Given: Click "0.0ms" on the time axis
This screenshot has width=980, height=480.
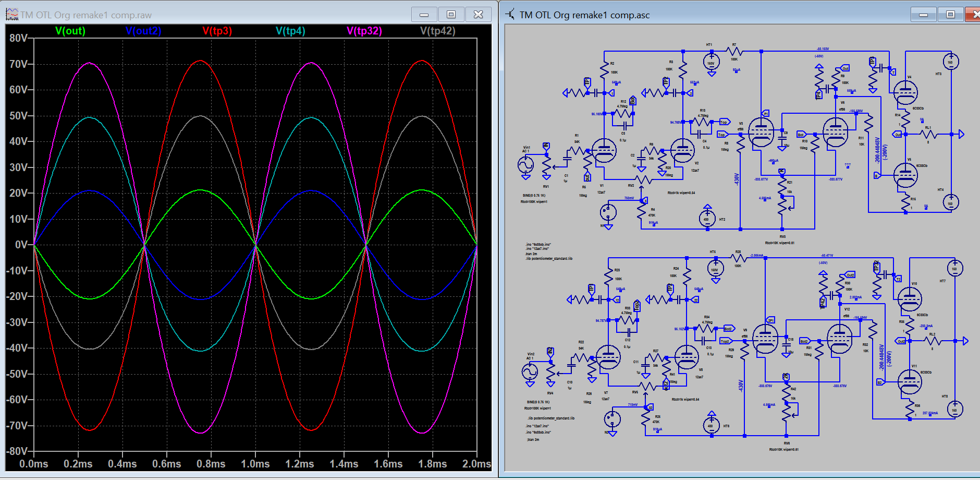Looking at the screenshot, I should 34,464.
